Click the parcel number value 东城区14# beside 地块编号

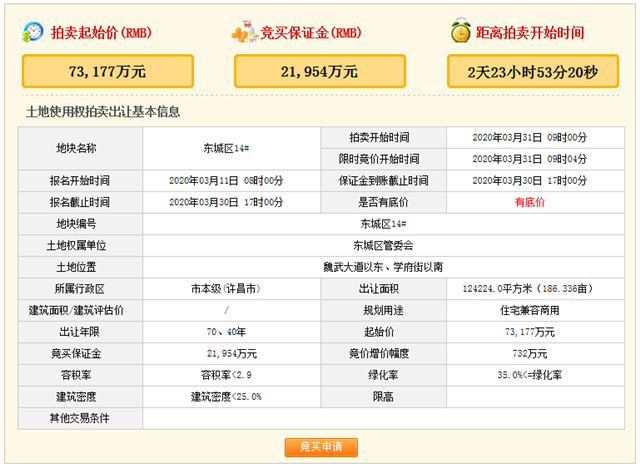pyautogui.click(x=383, y=224)
